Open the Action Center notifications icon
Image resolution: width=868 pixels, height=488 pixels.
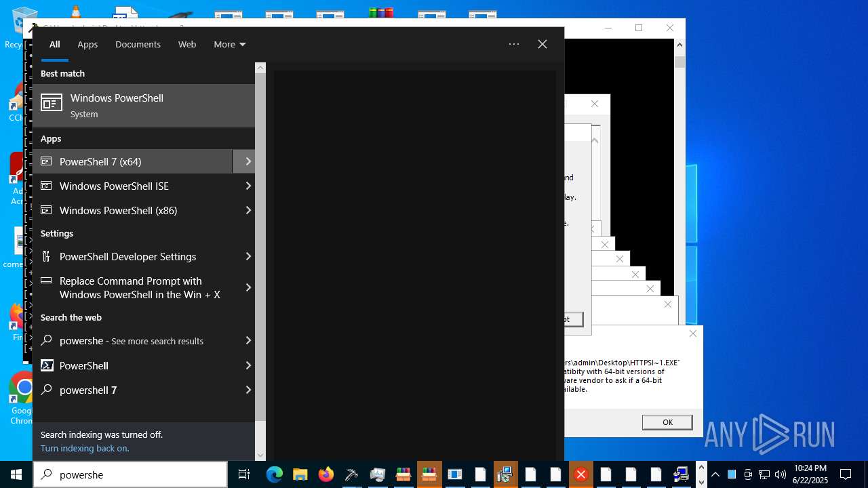846,474
